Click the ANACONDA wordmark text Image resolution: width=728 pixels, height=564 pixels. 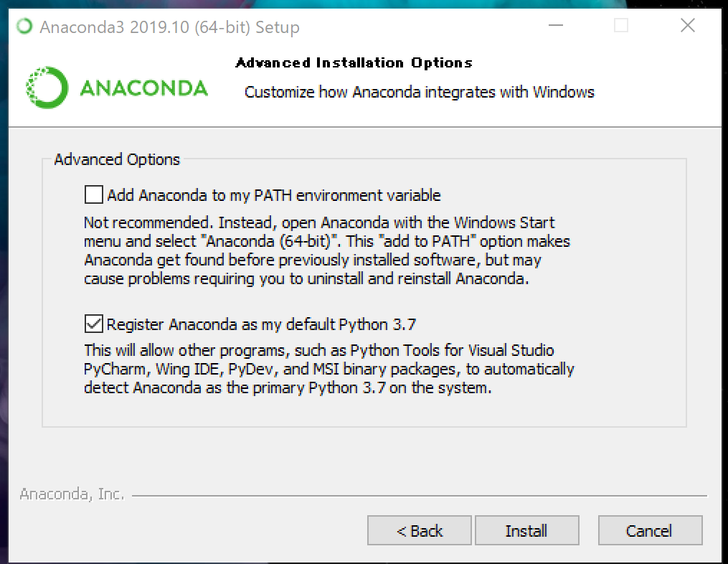tap(144, 88)
